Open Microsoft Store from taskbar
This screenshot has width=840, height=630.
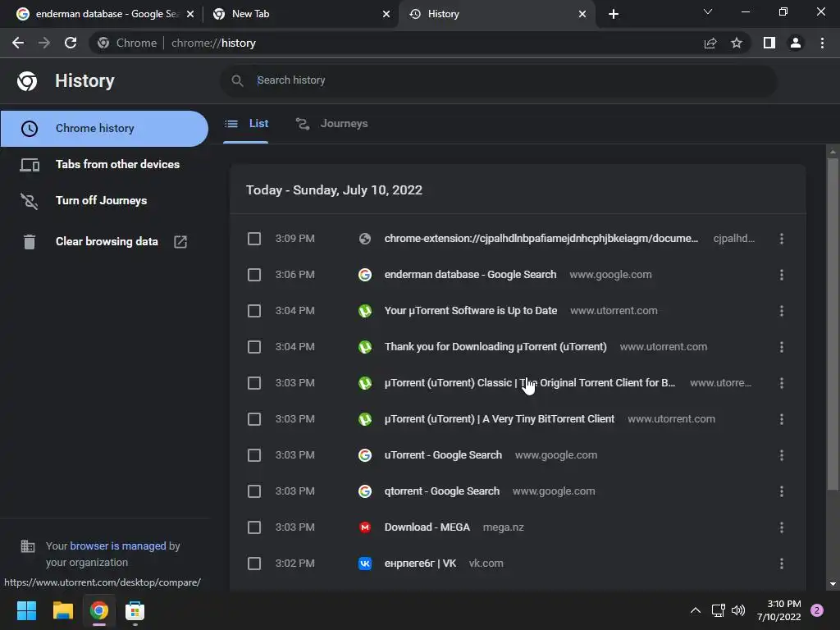[x=135, y=610]
